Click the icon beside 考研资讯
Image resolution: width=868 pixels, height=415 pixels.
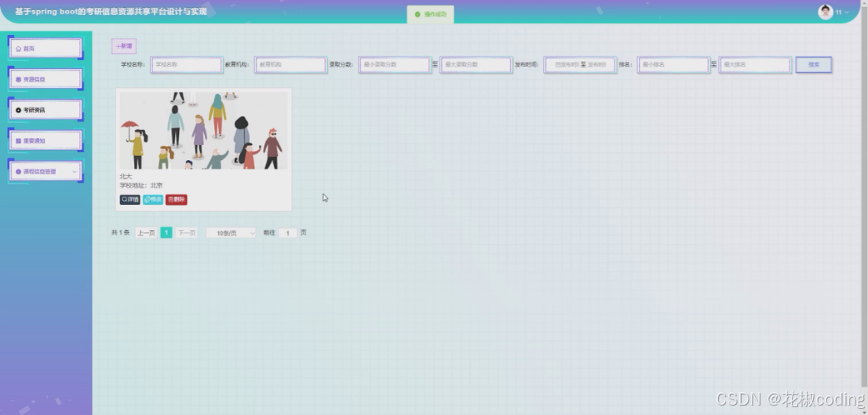(18, 110)
